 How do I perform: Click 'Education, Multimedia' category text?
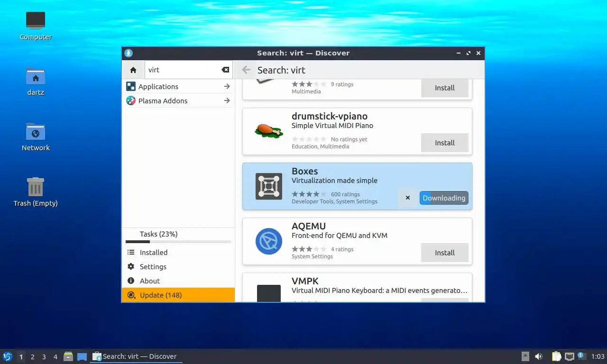pos(320,146)
